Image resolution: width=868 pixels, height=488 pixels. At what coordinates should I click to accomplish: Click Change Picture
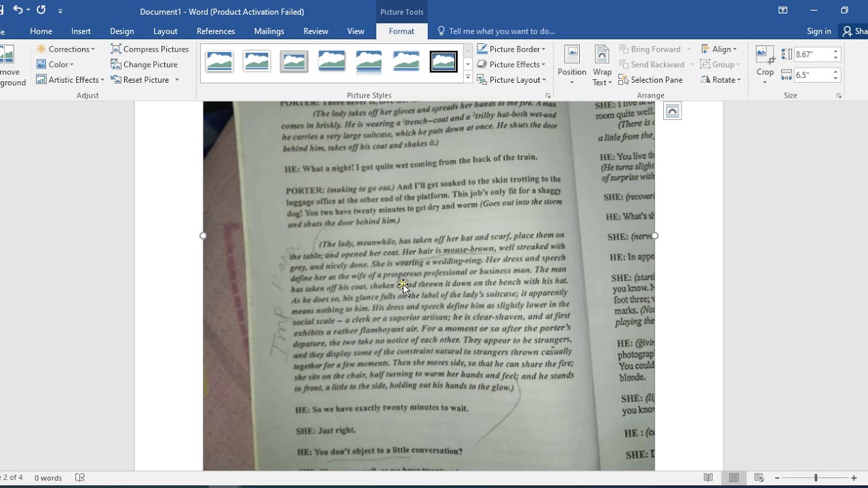tap(144, 64)
